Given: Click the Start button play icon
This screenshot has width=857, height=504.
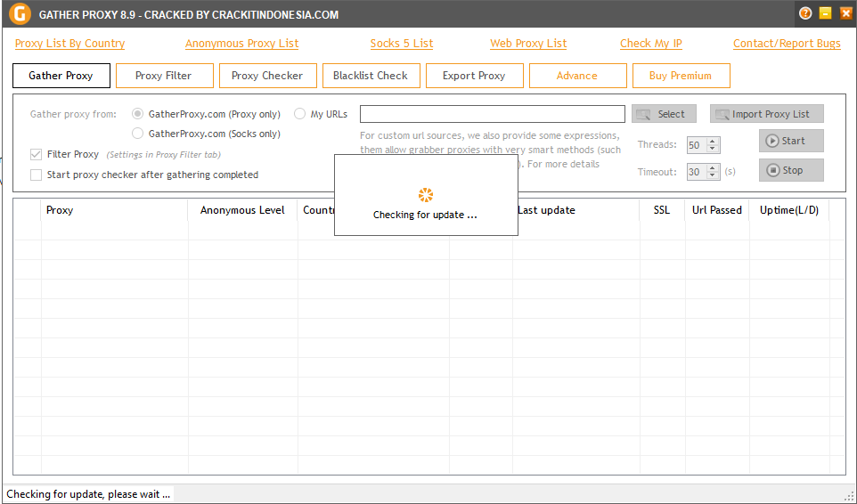Looking at the screenshot, I should [x=772, y=141].
